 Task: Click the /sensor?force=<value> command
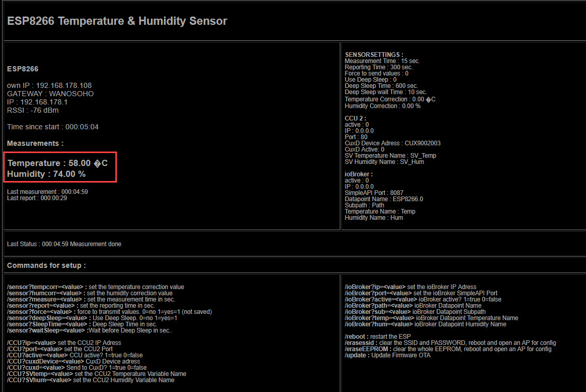[x=110, y=312]
